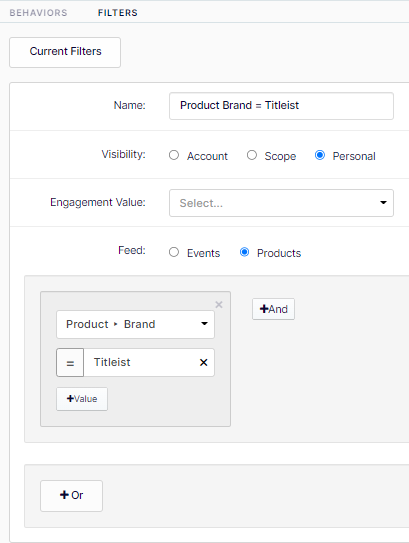This screenshot has height=543, width=409.
Task: Click the Titleist value field
Action: tap(140, 363)
